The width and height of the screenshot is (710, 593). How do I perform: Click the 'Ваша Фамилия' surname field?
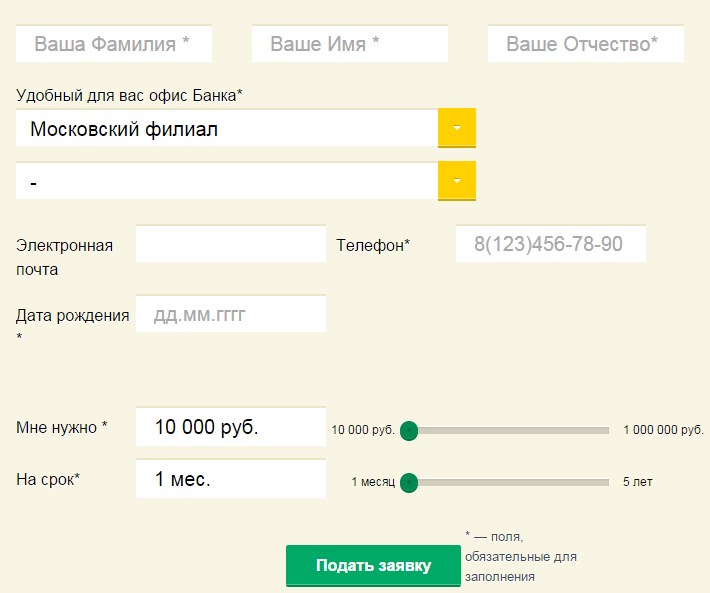(x=114, y=44)
